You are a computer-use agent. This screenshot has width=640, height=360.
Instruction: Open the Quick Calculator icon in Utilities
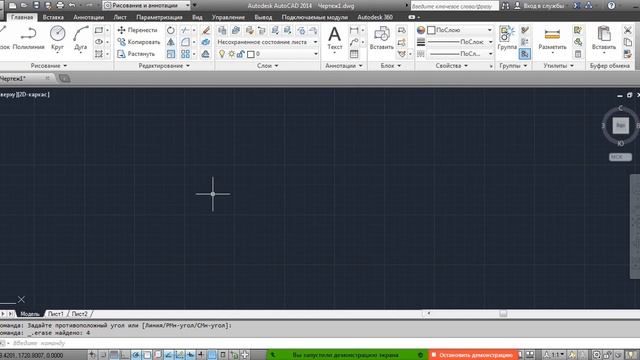578,54
